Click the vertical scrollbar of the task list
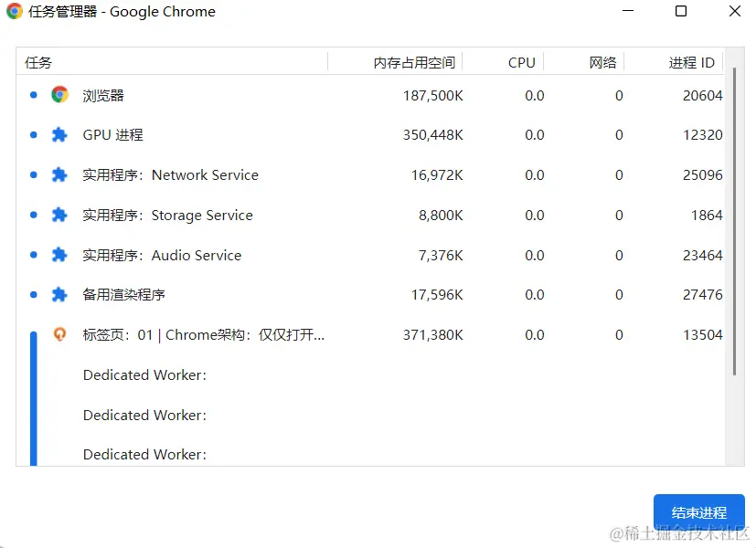The width and height of the screenshot is (756, 548). click(734, 228)
